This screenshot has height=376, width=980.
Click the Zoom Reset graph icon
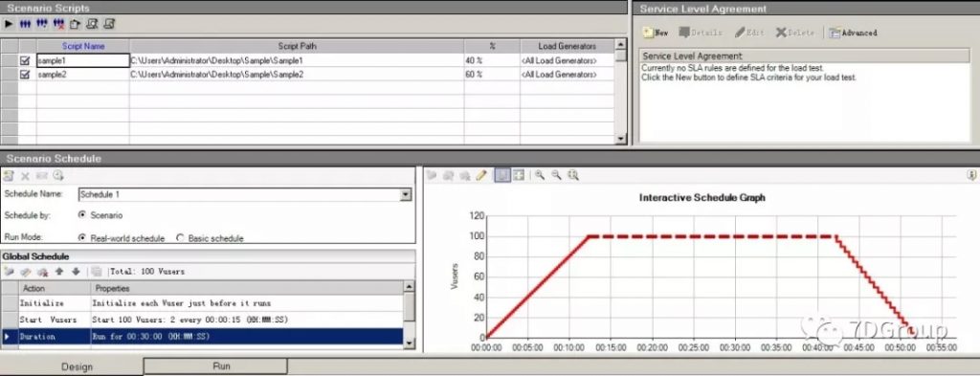coord(572,175)
